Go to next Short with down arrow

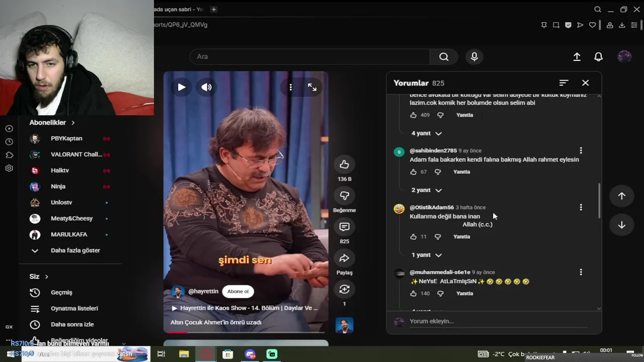tap(621, 225)
